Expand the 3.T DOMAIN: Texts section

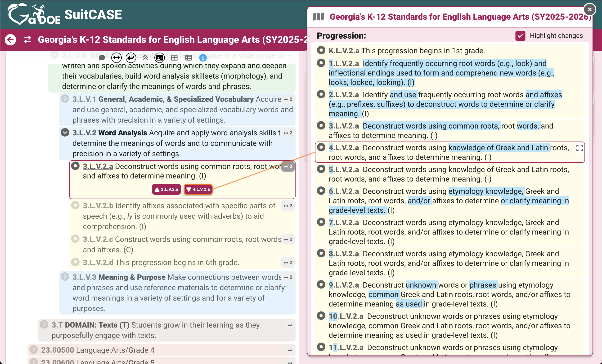tap(44, 325)
